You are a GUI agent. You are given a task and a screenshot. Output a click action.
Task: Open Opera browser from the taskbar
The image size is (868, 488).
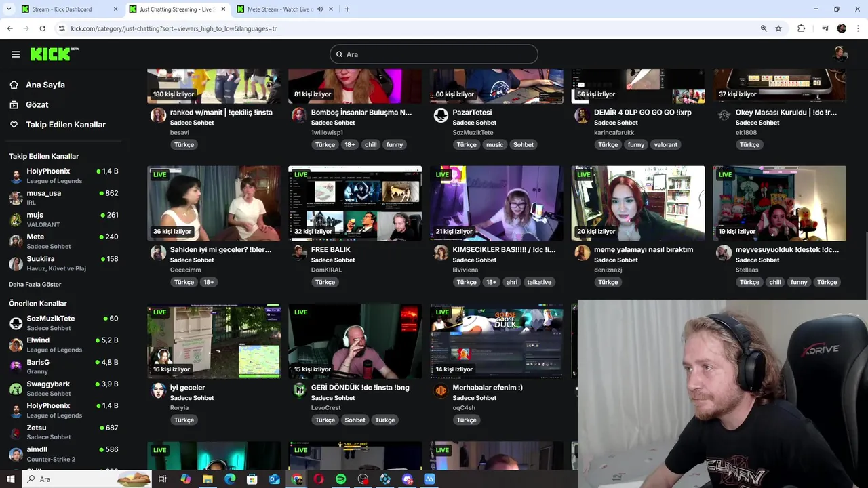click(x=318, y=479)
